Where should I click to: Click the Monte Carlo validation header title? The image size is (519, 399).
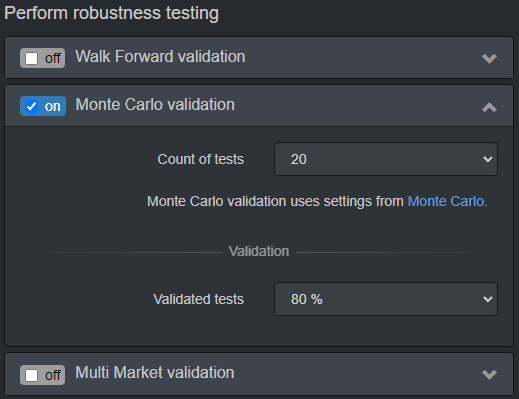[155, 104]
